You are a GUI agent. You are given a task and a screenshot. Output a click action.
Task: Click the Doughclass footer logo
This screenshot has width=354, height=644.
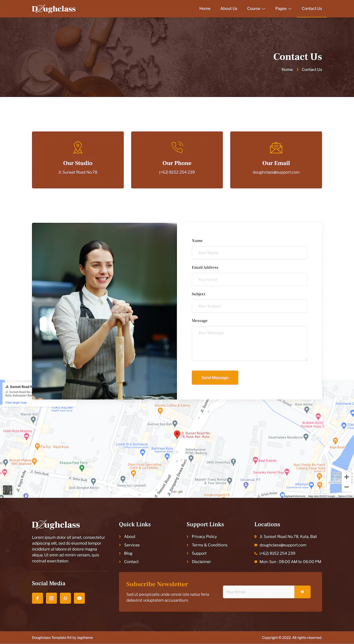pyautogui.click(x=56, y=525)
